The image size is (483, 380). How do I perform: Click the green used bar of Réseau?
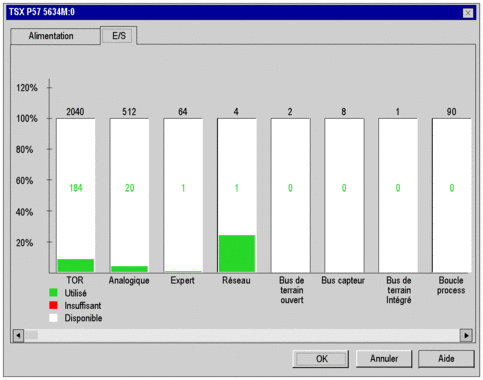point(237,254)
